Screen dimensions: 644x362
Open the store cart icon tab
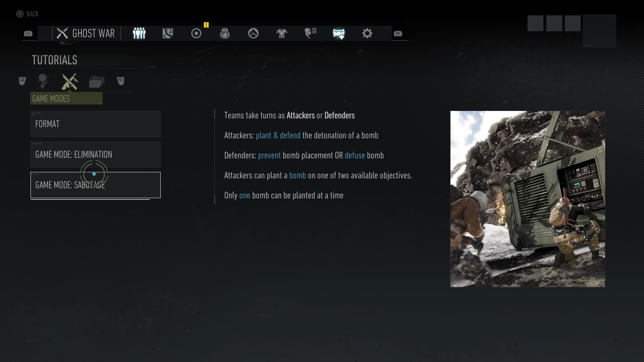click(x=339, y=34)
